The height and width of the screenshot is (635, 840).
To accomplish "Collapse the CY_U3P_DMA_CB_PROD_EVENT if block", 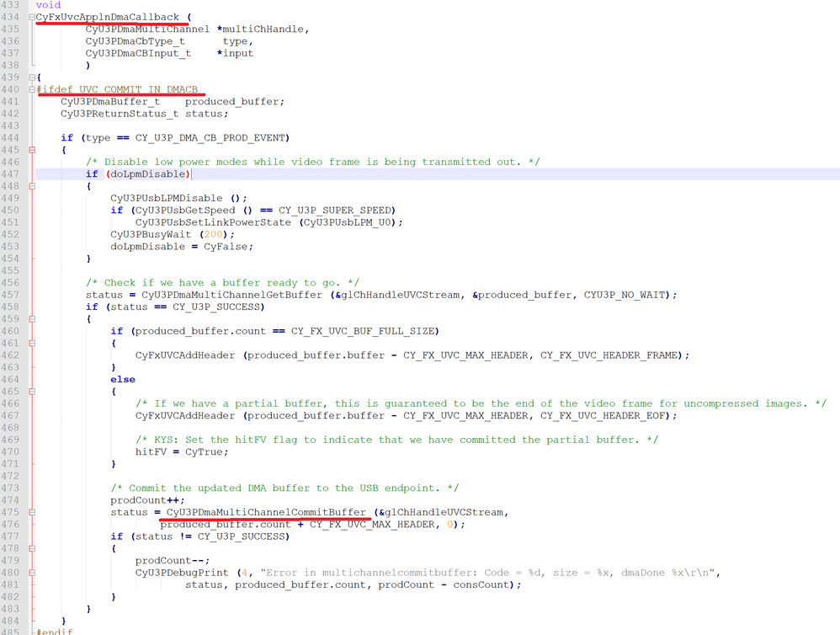I will click(31, 149).
